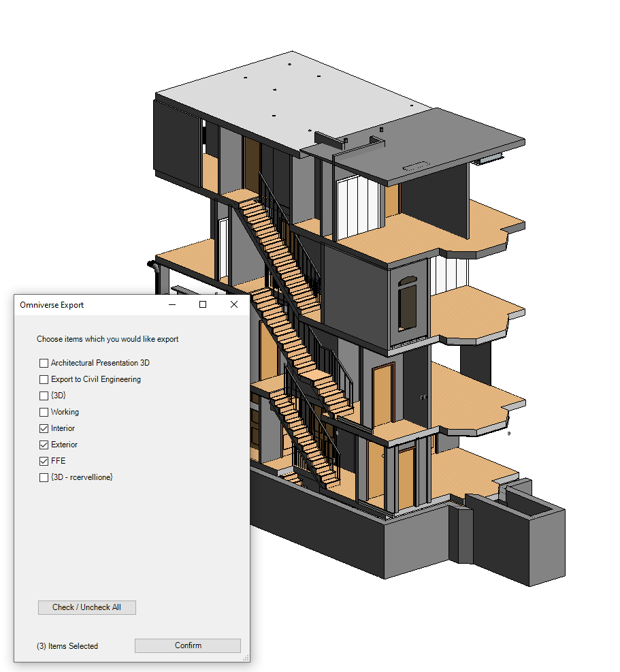The height and width of the screenshot is (672, 620).
Task: Enable the Working view checkbox
Action: pos(44,412)
